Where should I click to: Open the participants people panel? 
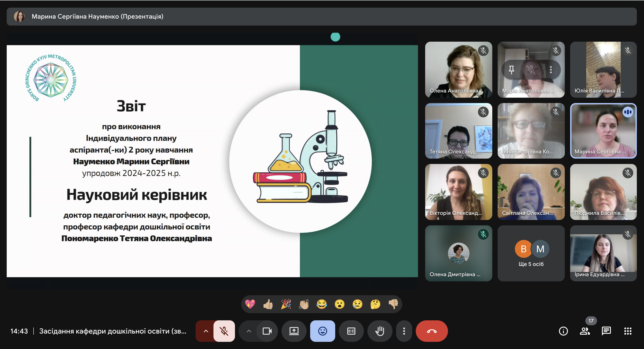(x=584, y=331)
